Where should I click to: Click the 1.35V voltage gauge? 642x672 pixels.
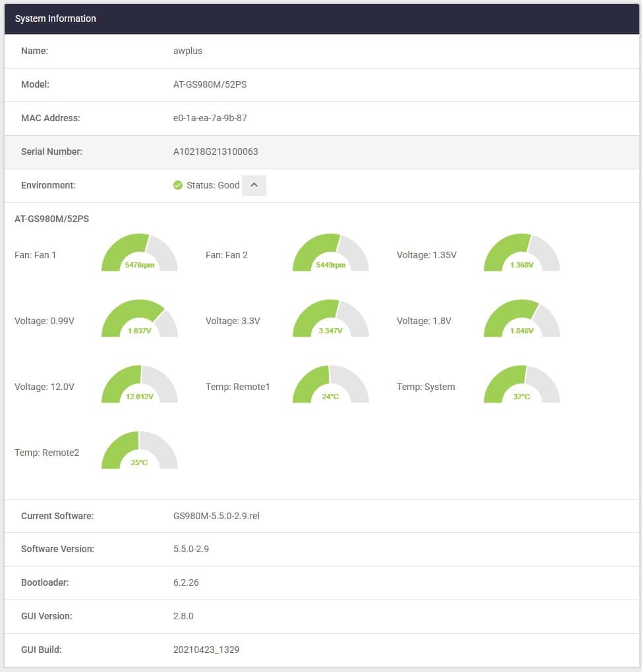click(522, 252)
